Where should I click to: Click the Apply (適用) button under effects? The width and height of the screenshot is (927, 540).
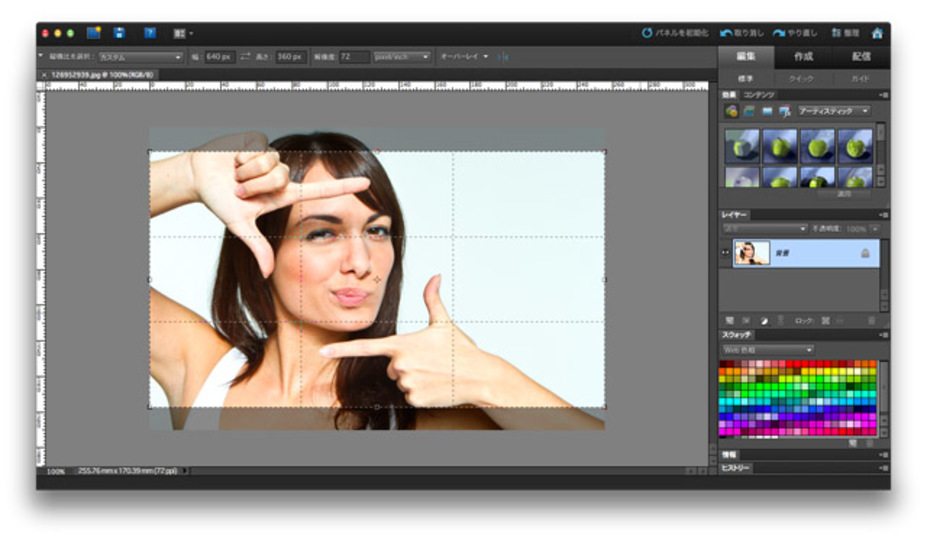[844, 194]
